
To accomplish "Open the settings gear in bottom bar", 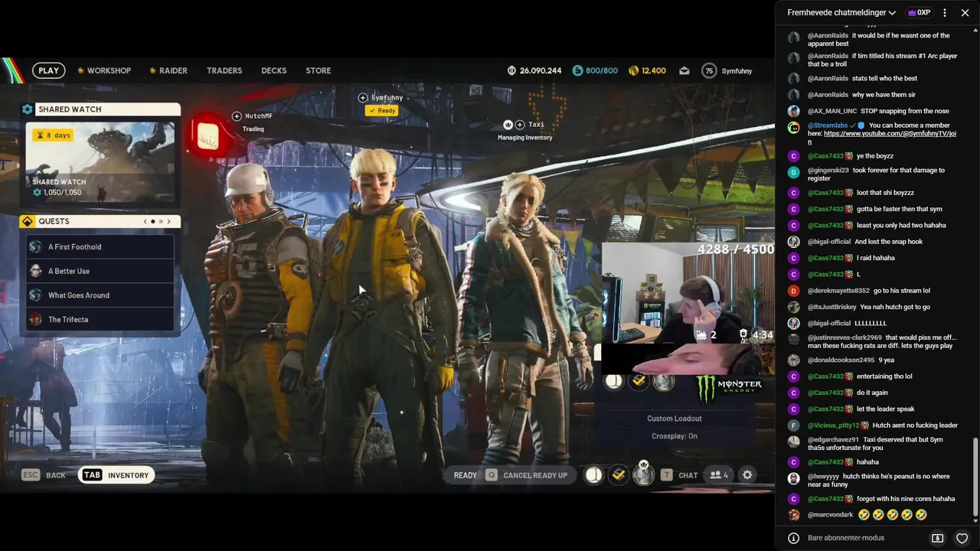I will [747, 475].
